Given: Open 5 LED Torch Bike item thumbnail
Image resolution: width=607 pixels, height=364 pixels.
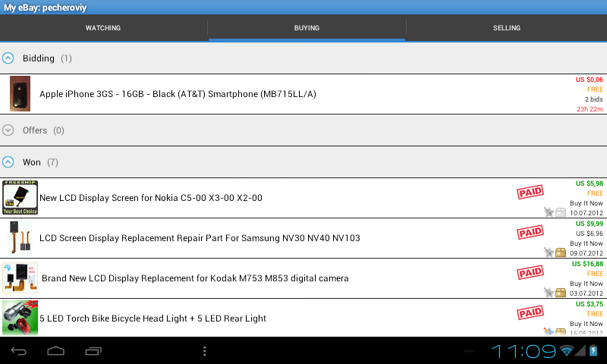Looking at the screenshot, I should tap(20, 318).
